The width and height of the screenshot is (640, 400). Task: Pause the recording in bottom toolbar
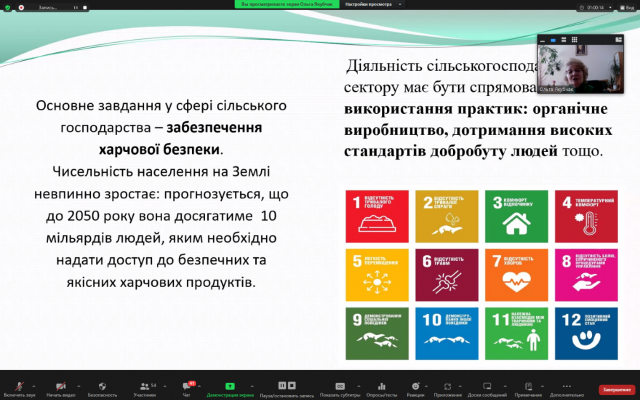click(282, 385)
